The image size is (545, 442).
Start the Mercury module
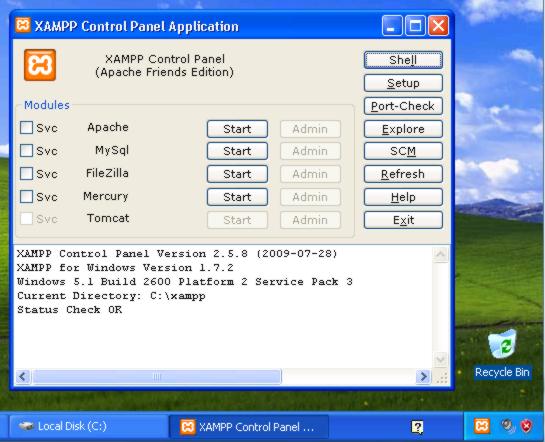[237, 197]
